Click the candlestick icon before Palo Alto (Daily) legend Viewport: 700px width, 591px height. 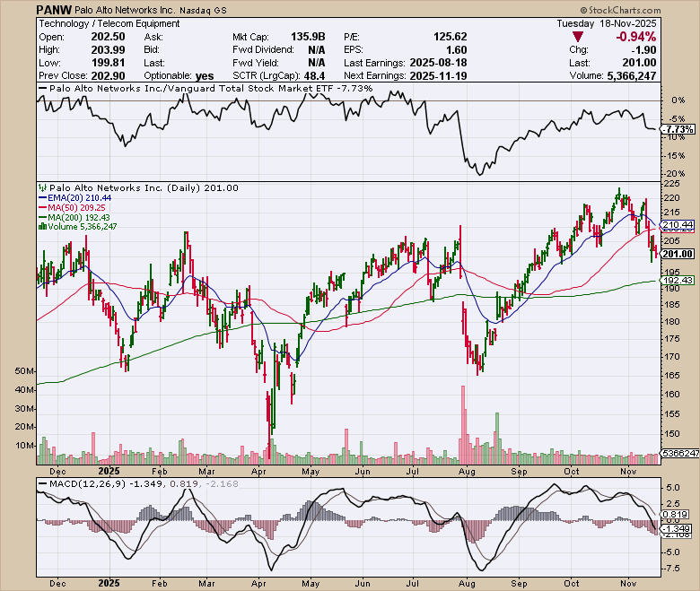tap(43, 187)
